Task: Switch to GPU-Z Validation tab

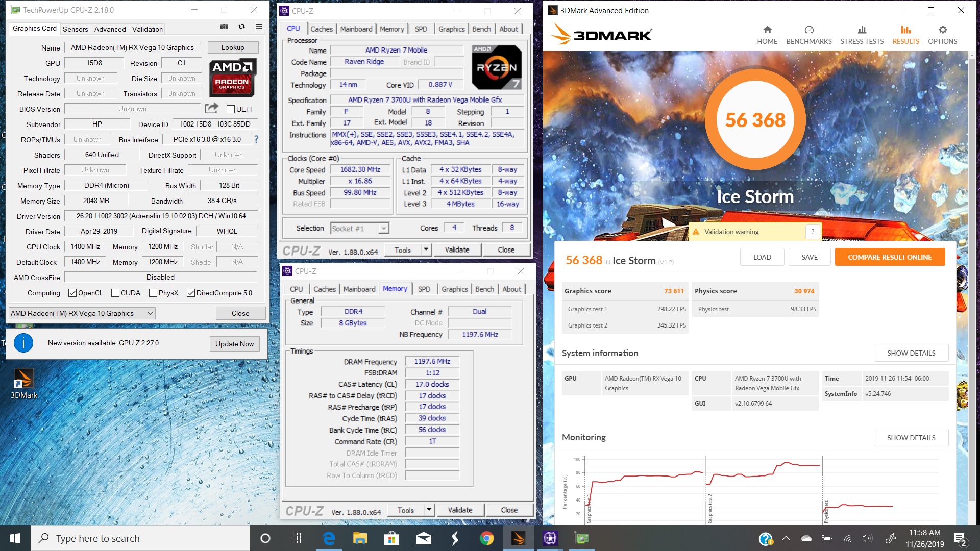Action: click(148, 29)
